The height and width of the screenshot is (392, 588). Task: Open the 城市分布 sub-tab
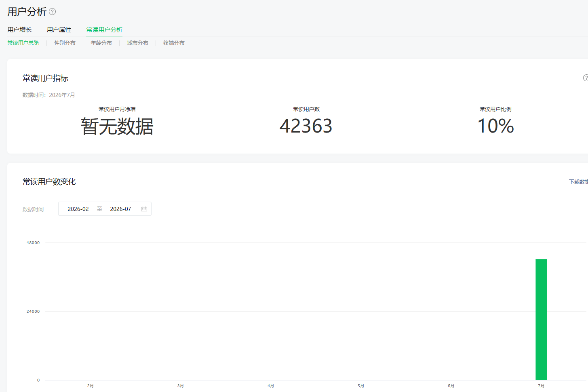click(x=138, y=43)
